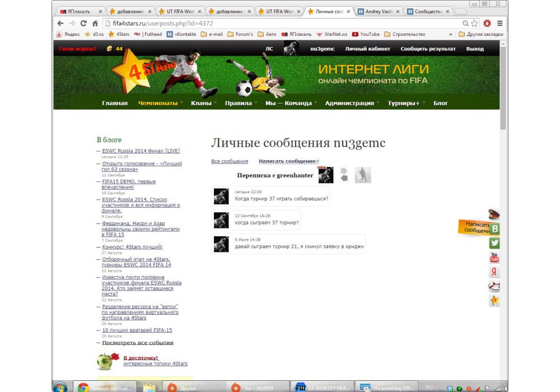Click the bookmark star in address bar
The image size is (560, 392).
pos(475,24)
